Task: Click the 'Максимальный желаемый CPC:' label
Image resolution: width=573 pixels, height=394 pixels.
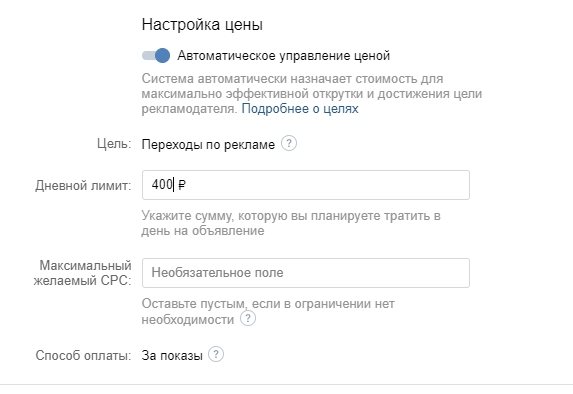Action: [83, 273]
